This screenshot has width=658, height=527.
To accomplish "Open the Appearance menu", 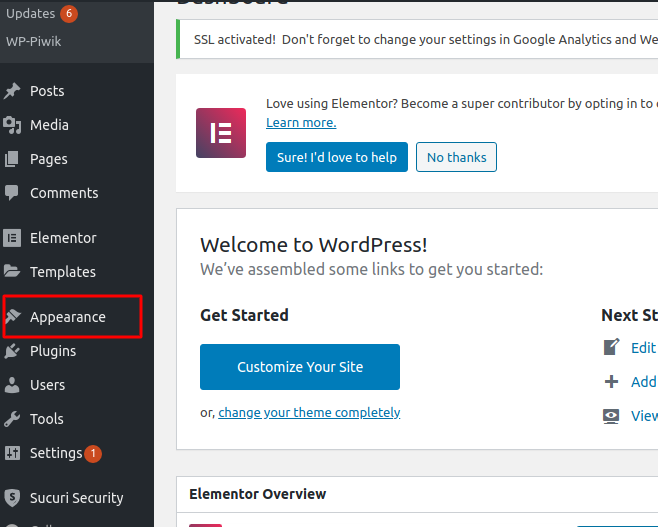I will pyautogui.click(x=67, y=317).
